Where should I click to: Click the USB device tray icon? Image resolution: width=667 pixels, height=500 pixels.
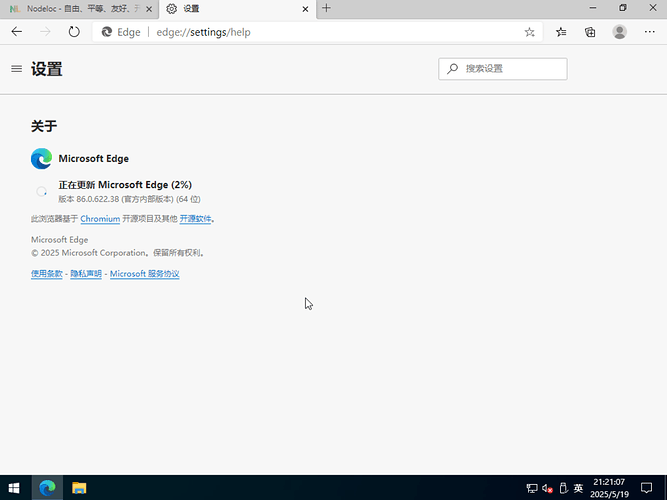(563, 488)
